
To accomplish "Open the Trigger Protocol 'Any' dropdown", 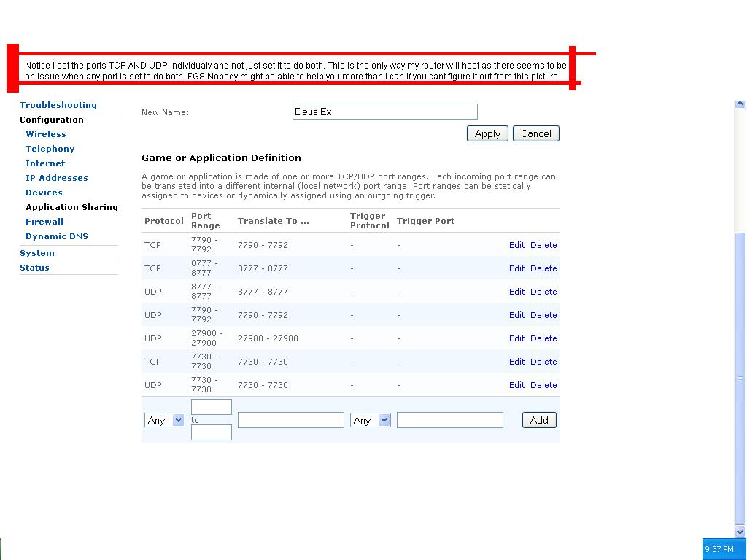I will pos(371,420).
